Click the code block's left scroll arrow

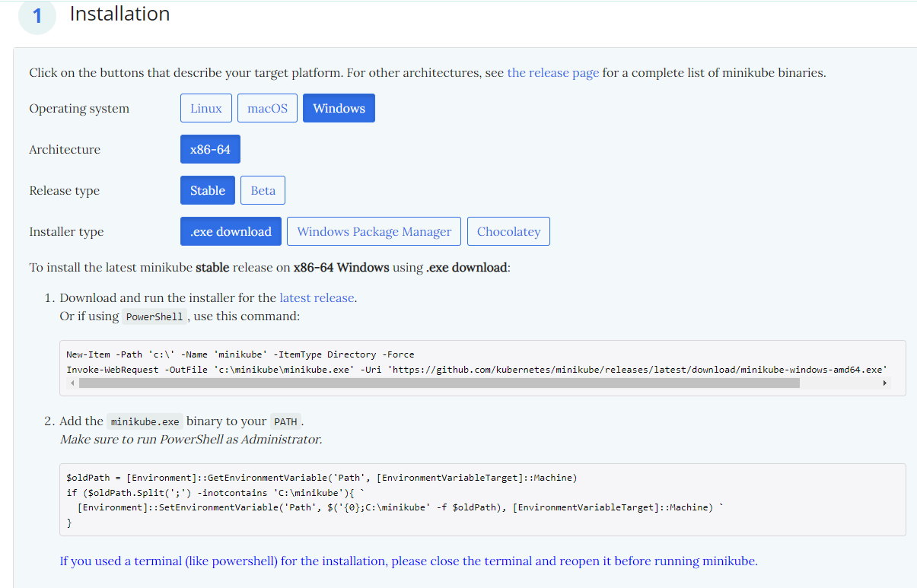(72, 383)
